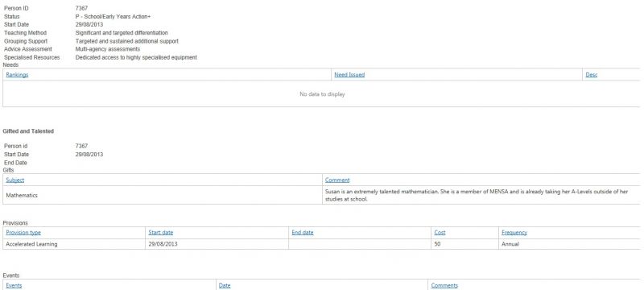This screenshot has width=644, height=290.
Task: Sort Provisions by Frequency column
Action: 514,233
